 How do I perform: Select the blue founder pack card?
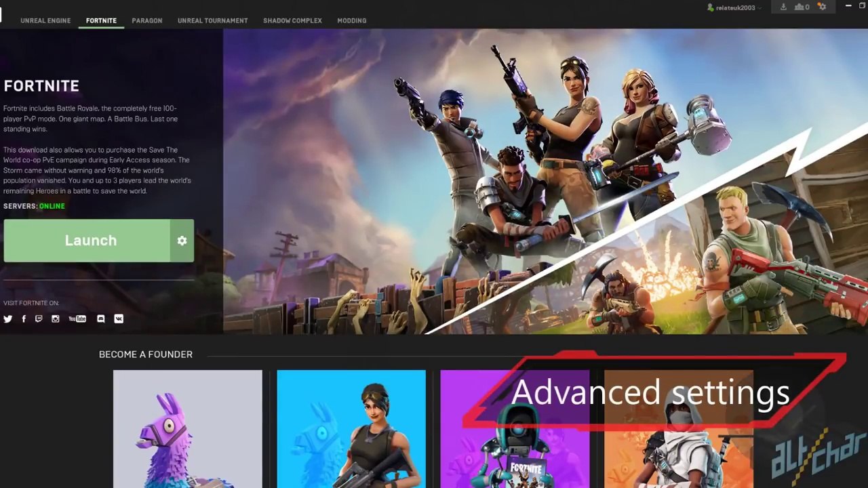(x=351, y=428)
